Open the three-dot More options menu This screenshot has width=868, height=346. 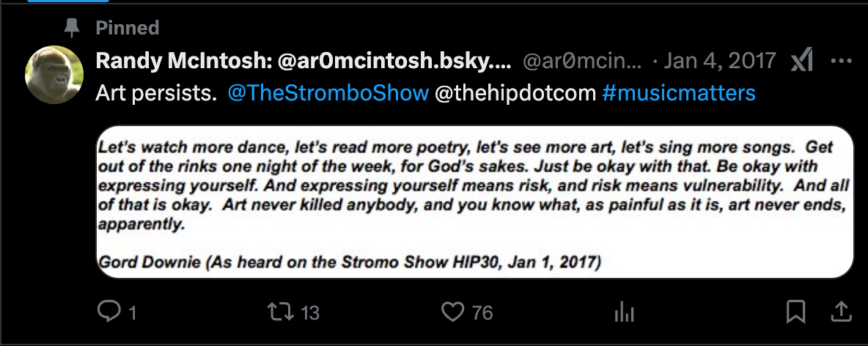(840, 62)
